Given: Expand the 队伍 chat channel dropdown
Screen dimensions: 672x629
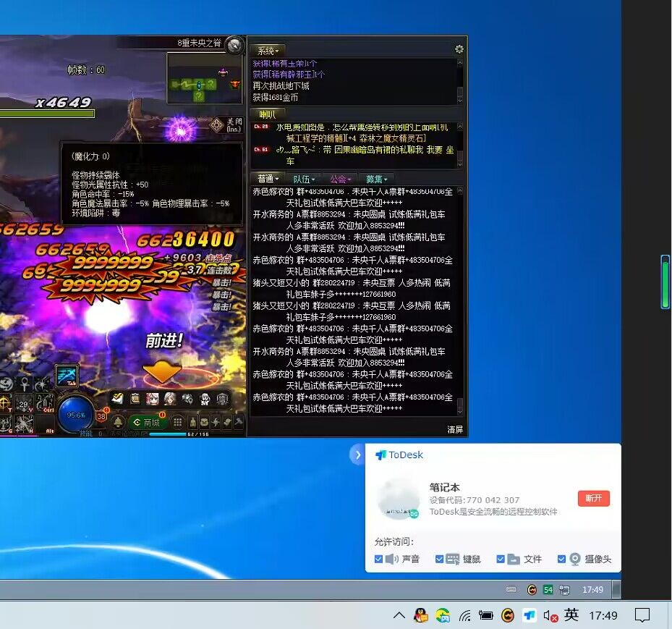Looking at the screenshot, I should [x=304, y=179].
